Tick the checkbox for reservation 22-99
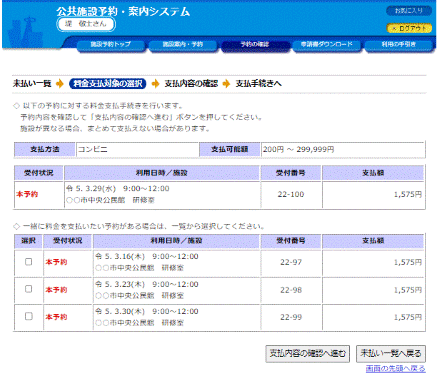The width and height of the screenshot is (440, 379). pos(29,316)
